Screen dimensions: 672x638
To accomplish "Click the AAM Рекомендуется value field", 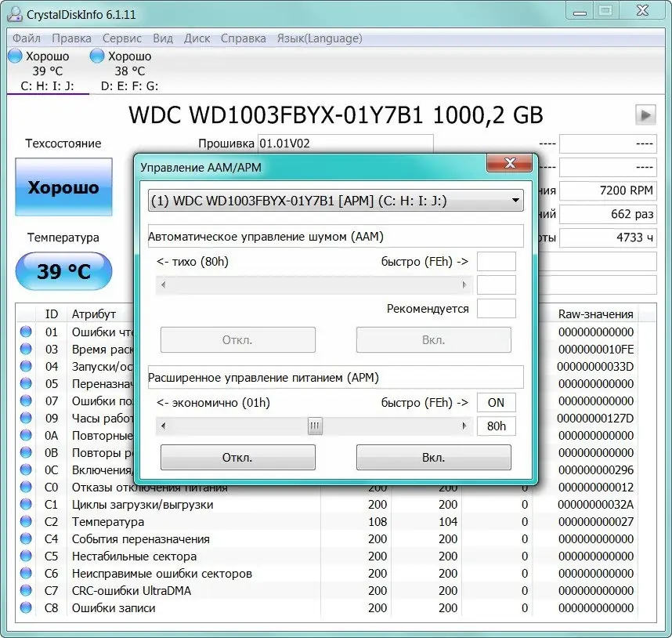I will pos(497,308).
